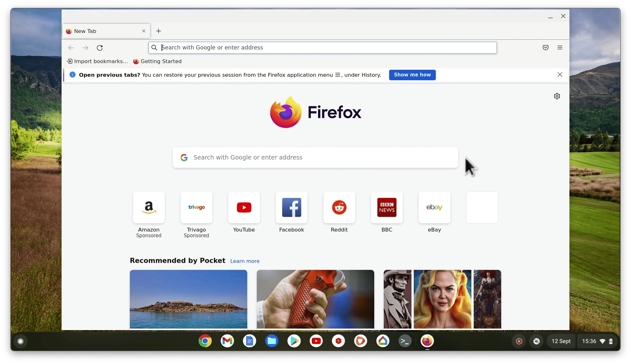The width and height of the screenshot is (631, 364).
Task: Go back using the back arrow
Action: [x=71, y=48]
